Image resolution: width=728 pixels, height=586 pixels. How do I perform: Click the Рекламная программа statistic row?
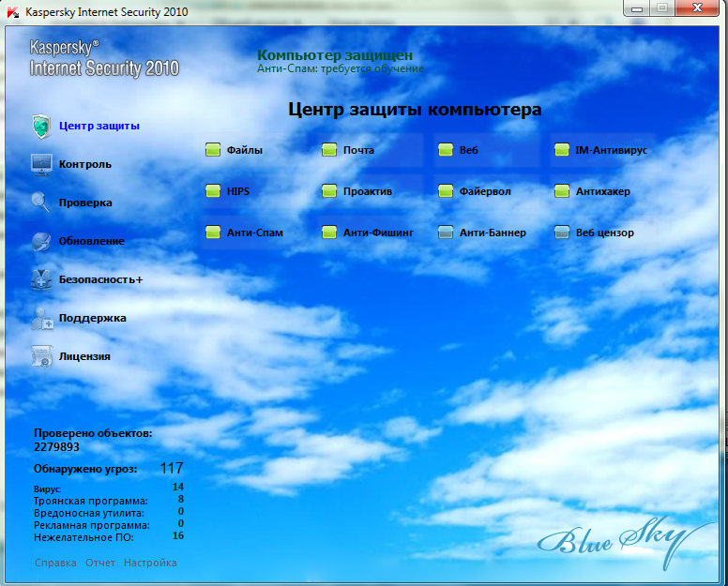(109, 524)
